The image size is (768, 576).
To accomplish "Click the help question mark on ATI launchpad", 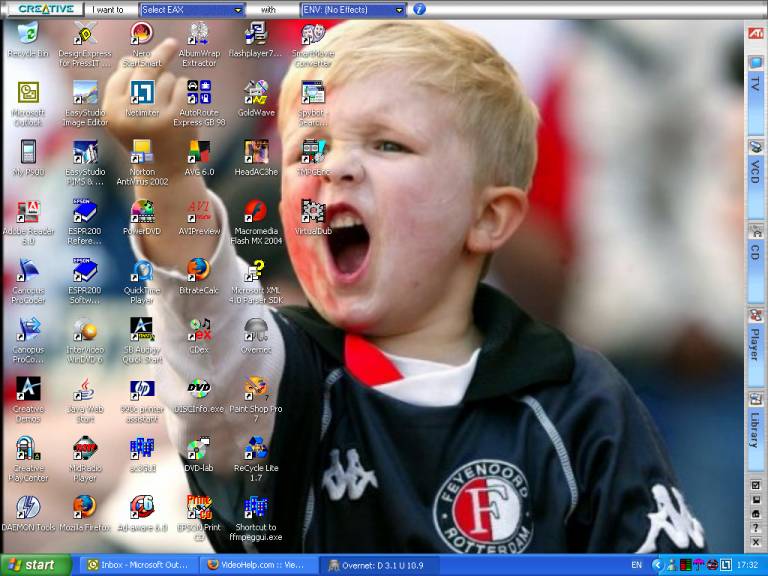I will click(x=755, y=527).
